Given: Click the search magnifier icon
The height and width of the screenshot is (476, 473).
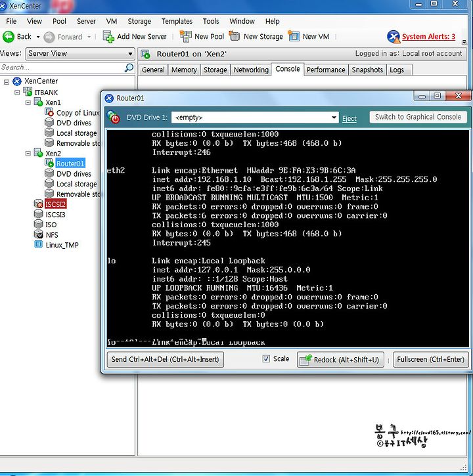Looking at the screenshot, I should tap(129, 68).
